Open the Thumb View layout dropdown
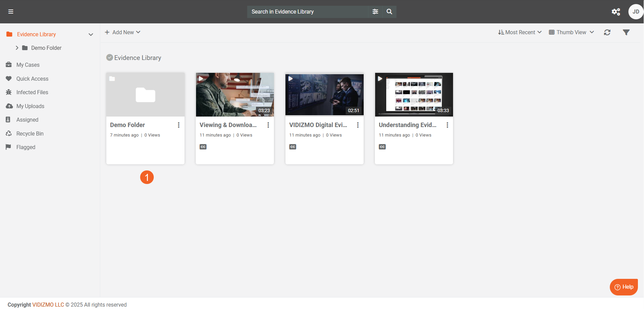644x309 pixels. point(571,33)
